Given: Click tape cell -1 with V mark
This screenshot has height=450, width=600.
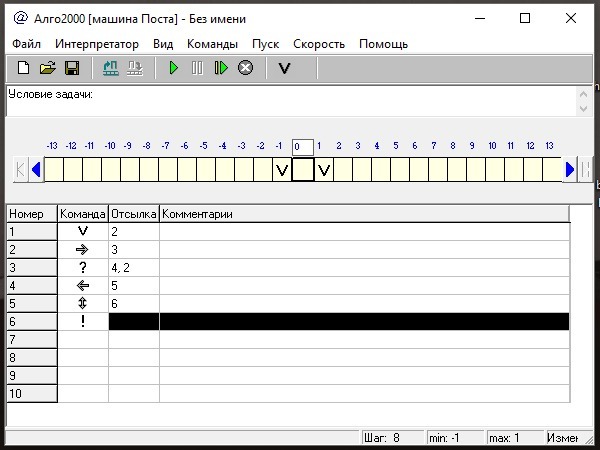Looking at the screenshot, I should click(x=282, y=170).
